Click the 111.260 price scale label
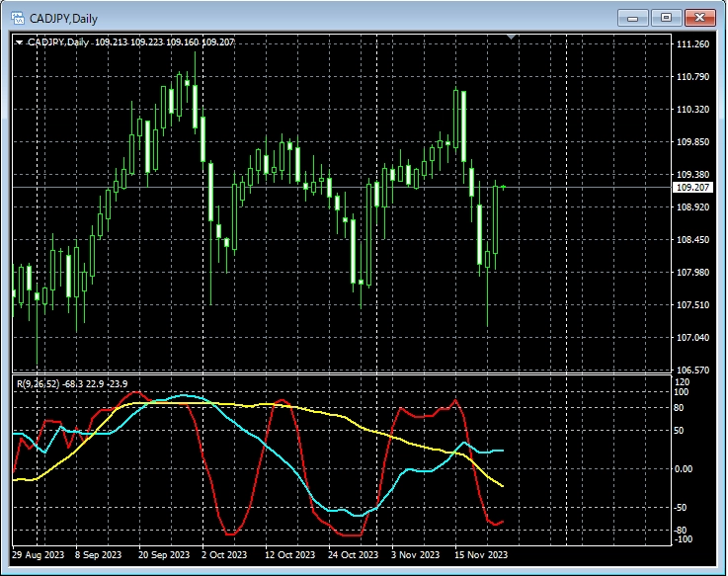 click(x=690, y=45)
